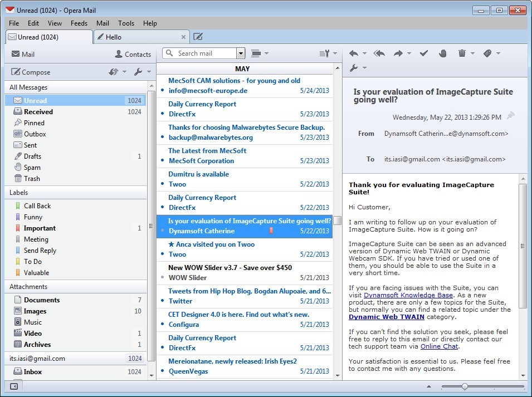Click the Compose button

click(x=31, y=72)
